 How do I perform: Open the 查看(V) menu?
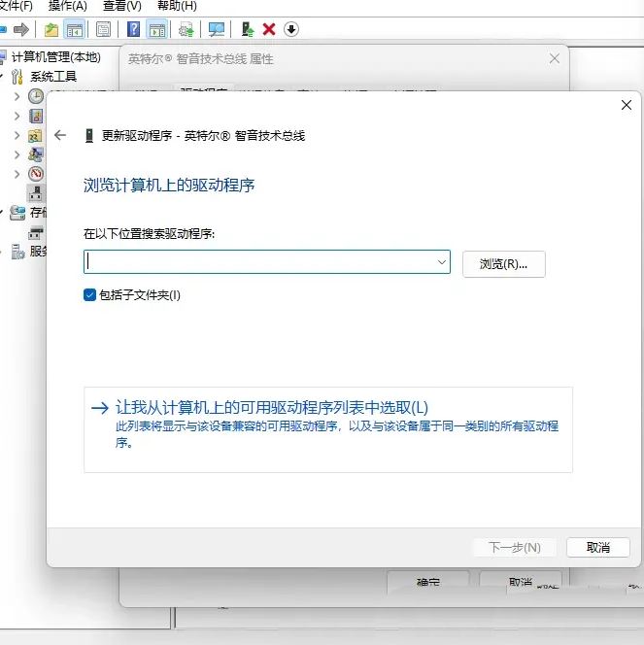[x=122, y=6]
